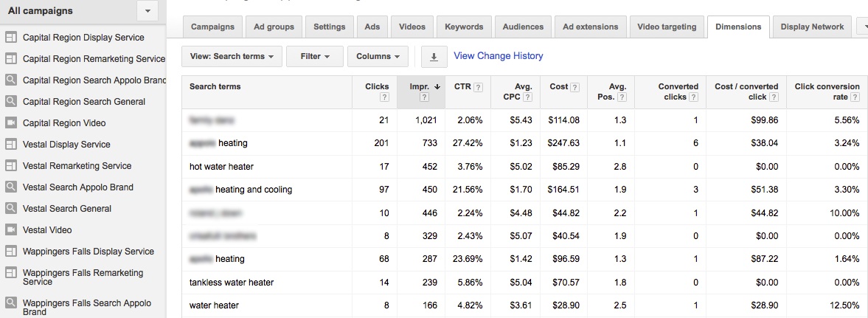
Task: Open the Columns dropdown
Action: pyautogui.click(x=378, y=56)
